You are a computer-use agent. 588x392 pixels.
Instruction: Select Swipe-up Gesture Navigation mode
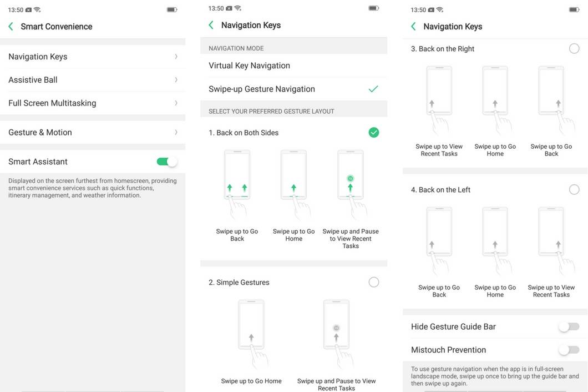pyautogui.click(x=293, y=89)
